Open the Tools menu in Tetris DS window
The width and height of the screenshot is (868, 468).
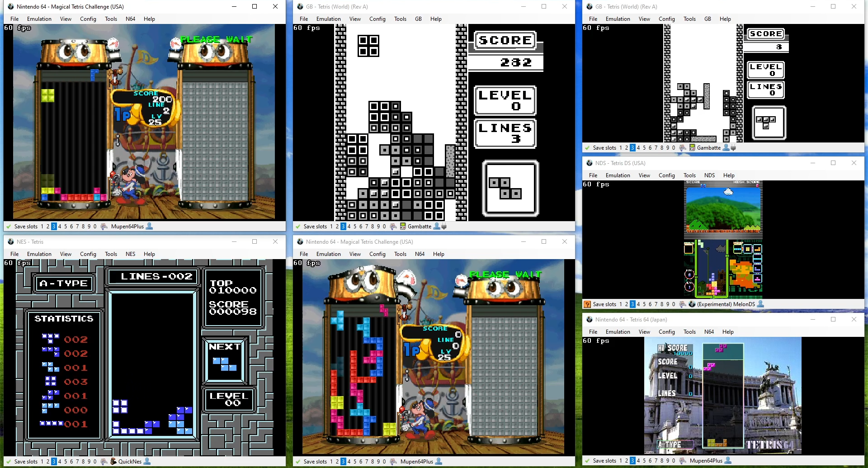(x=689, y=175)
